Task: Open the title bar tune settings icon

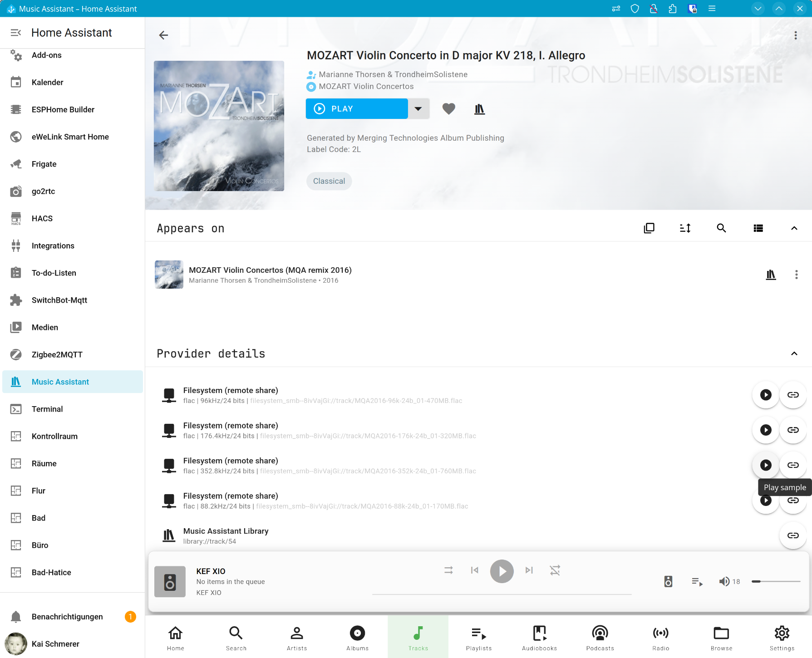Action: click(616, 9)
